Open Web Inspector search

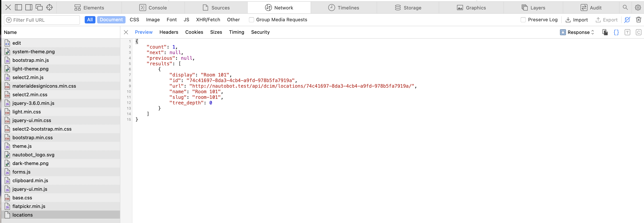(625, 8)
